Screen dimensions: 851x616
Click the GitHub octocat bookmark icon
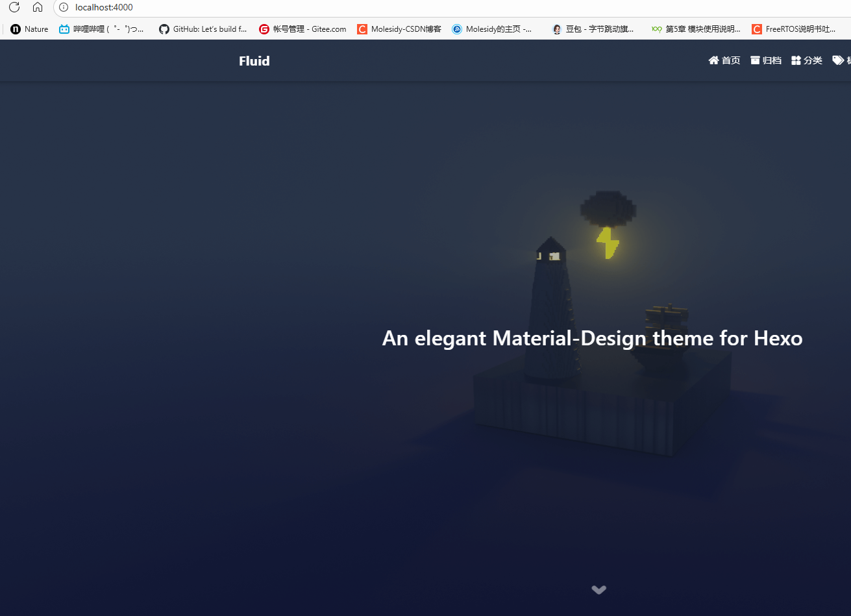point(164,29)
